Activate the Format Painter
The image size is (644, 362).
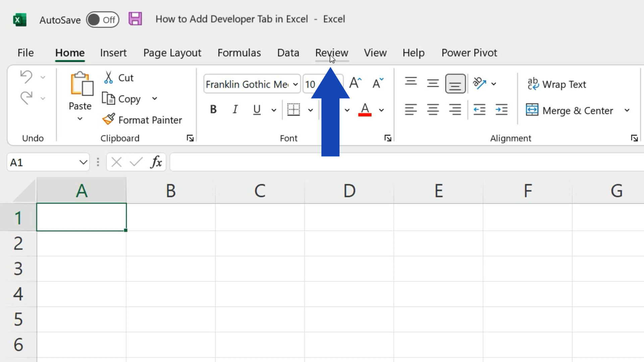(x=142, y=120)
